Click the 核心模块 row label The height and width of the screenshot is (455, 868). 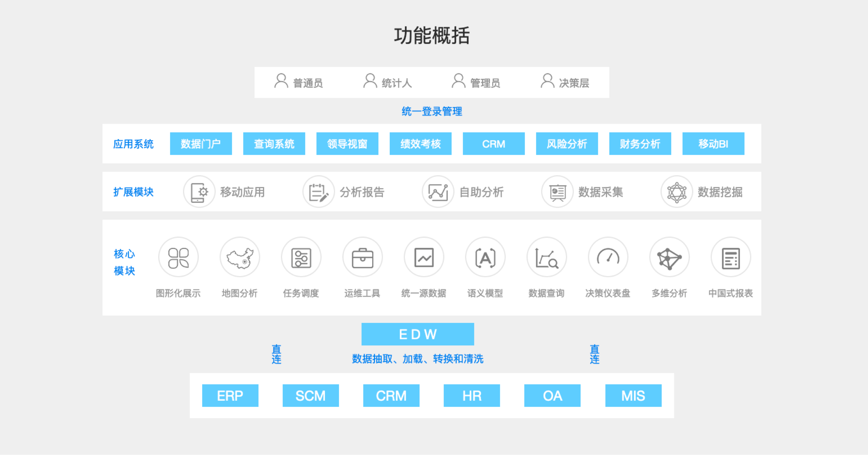(124, 262)
